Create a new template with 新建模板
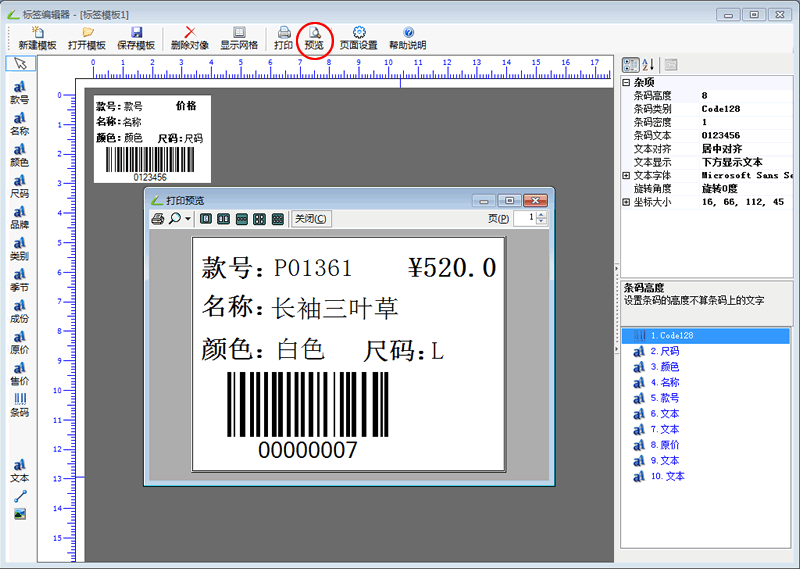Viewport: 800px width, 569px height. pyautogui.click(x=37, y=39)
